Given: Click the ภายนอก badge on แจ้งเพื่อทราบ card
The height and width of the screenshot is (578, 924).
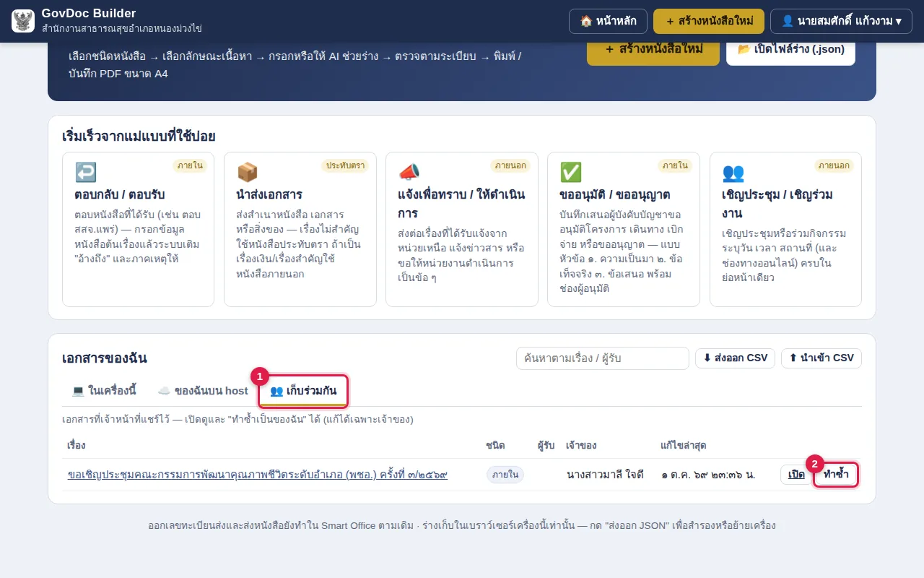Looking at the screenshot, I should [x=510, y=165].
